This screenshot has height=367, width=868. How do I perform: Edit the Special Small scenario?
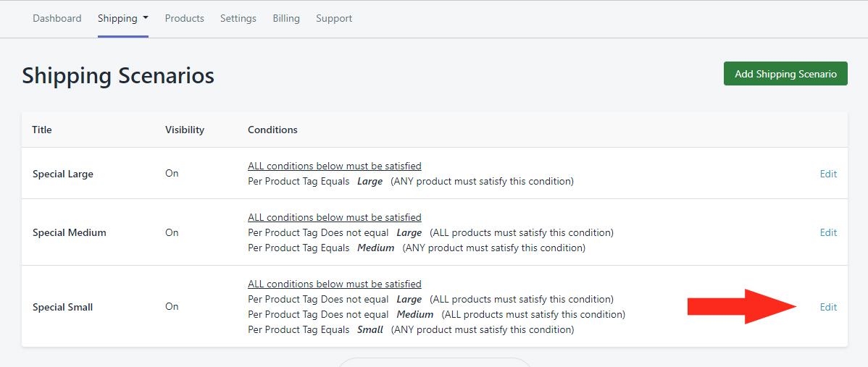point(828,307)
